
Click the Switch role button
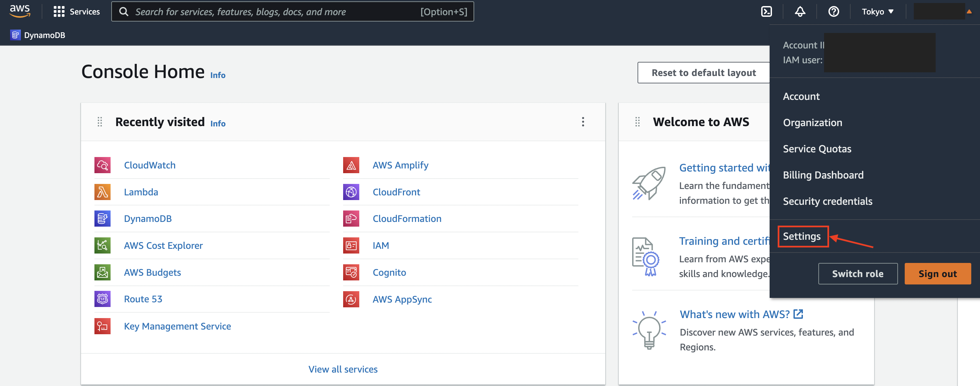[858, 274]
